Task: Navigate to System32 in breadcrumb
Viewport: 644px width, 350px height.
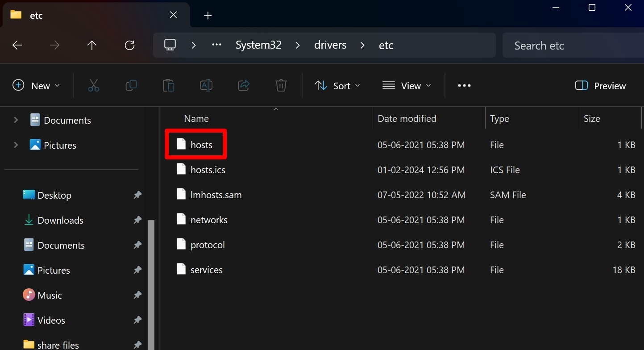Action: (258, 45)
